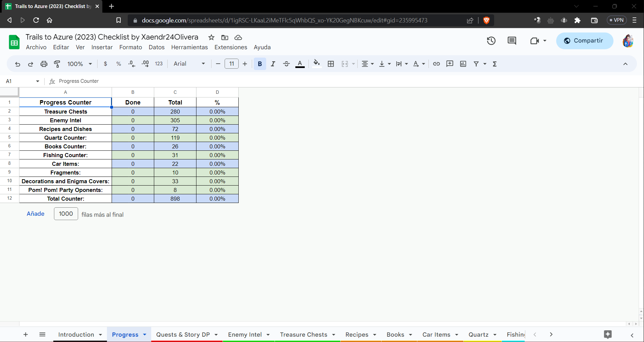The width and height of the screenshot is (644, 342).
Task: View cloud save status icon
Action: tap(238, 38)
